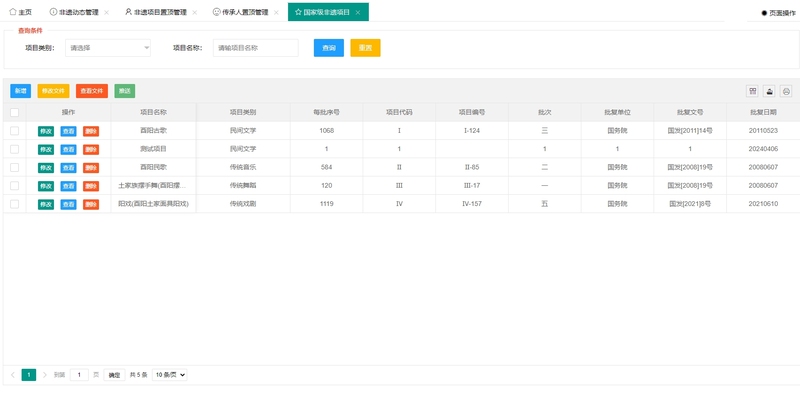The width and height of the screenshot is (800, 396).
Task: Click the 批复文号 column header
Action: [690, 112]
